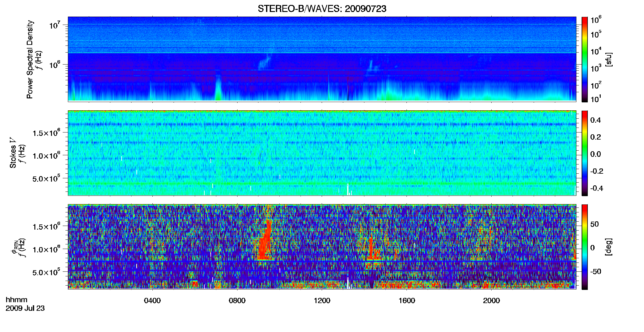Click the date label 2009 Jul 23
The image size is (644, 332).
25,308
